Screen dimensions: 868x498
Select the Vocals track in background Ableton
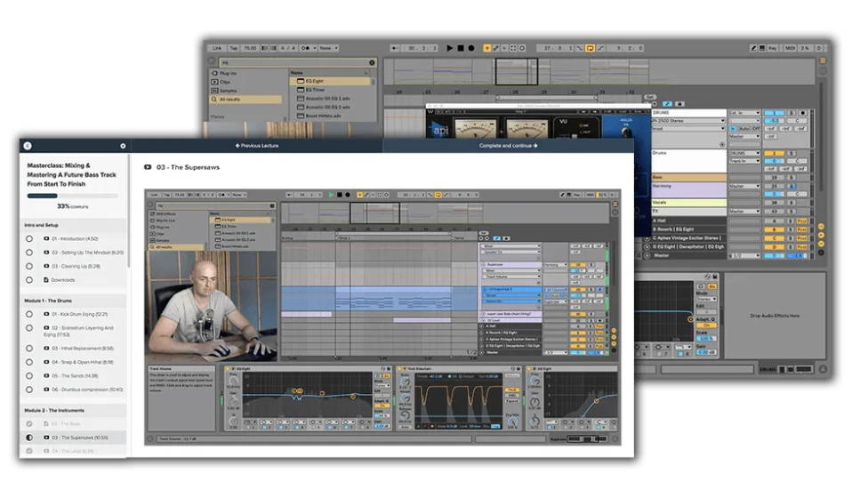point(688,203)
